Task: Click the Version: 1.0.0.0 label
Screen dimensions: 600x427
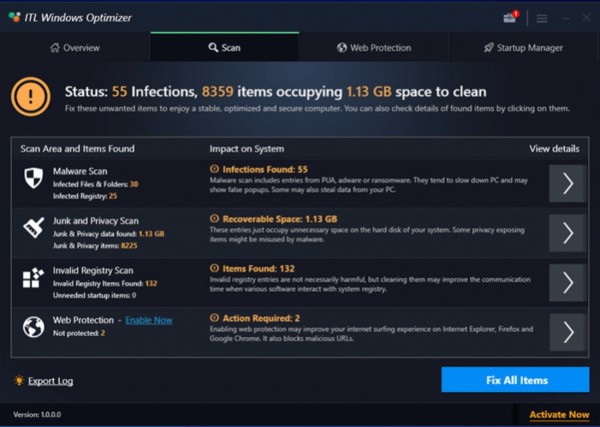Action: tap(37, 414)
